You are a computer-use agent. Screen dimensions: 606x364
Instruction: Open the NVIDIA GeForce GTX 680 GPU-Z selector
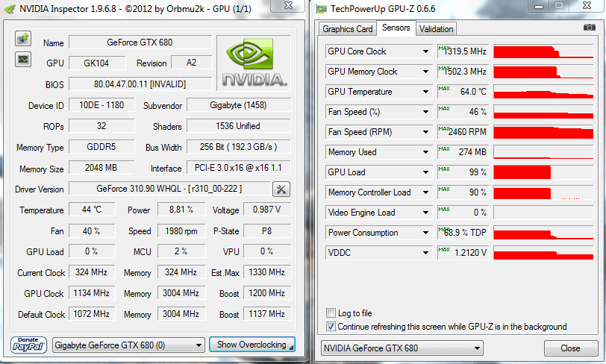[402, 348]
